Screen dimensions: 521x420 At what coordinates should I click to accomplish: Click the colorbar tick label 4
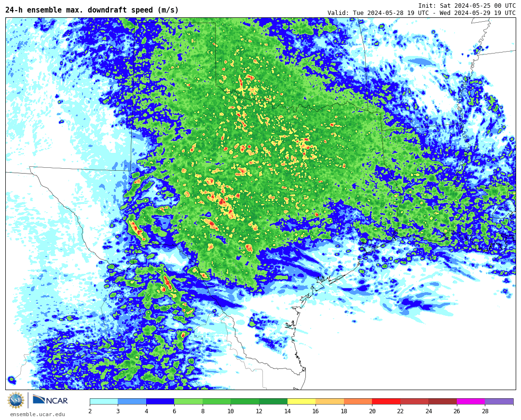pos(146,411)
